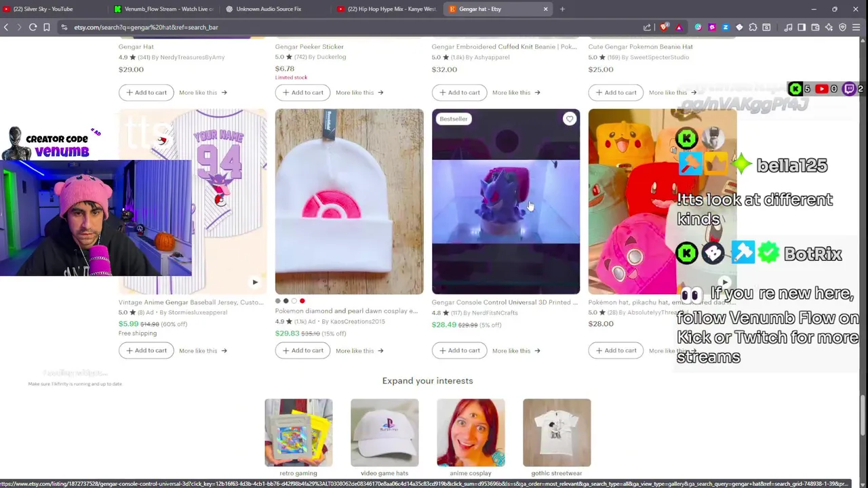The height and width of the screenshot is (488, 868).
Task: Open Cute Gengar Pokemon Beanie Hat title
Action: coord(641,47)
